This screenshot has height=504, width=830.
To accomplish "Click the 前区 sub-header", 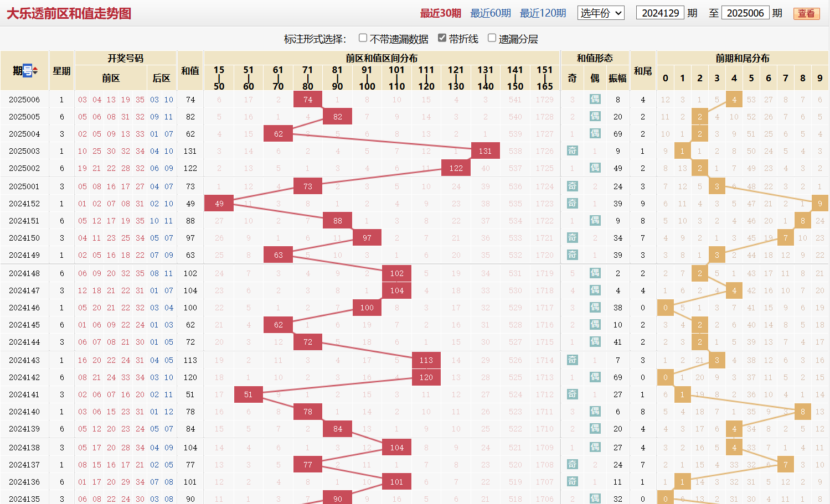I will point(111,79).
